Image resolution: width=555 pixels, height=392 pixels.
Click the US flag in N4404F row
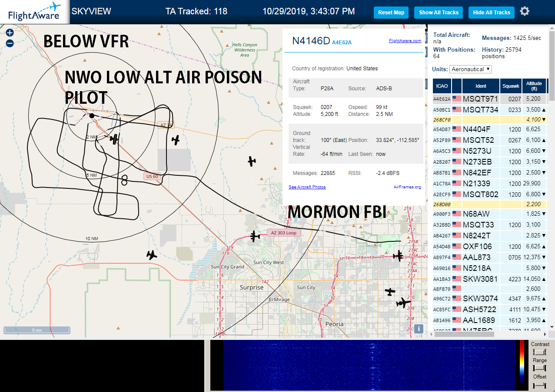pyautogui.click(x=457, y=129)
